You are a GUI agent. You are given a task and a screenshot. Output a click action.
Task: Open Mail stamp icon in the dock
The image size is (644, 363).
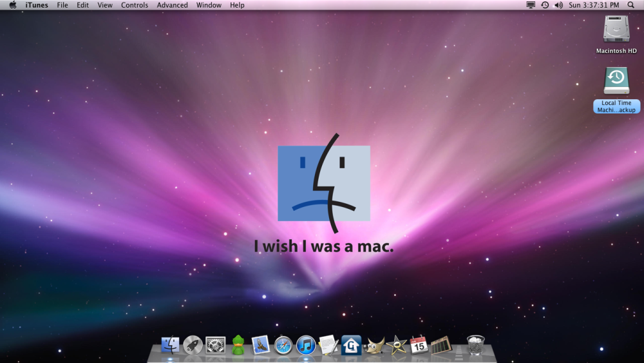tap(260, 345)
